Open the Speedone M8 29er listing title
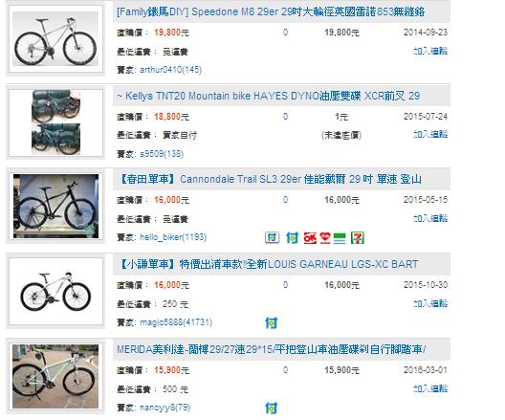 tap(271, 11)
